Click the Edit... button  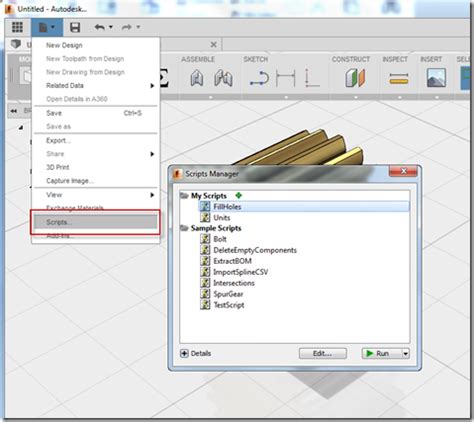click(x=323, y=353)
